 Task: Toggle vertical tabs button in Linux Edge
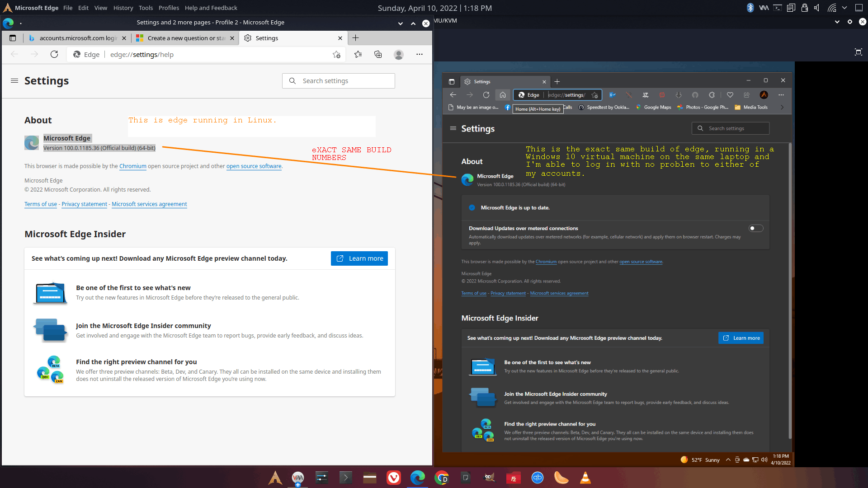coord(13,38)
